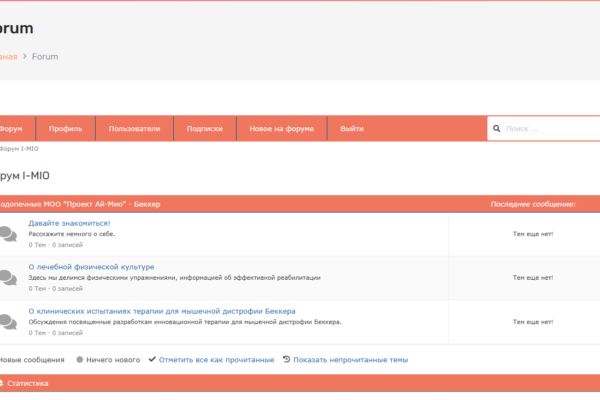
Task: Open the Профиль menu item
Action: (x=65, y=129)
